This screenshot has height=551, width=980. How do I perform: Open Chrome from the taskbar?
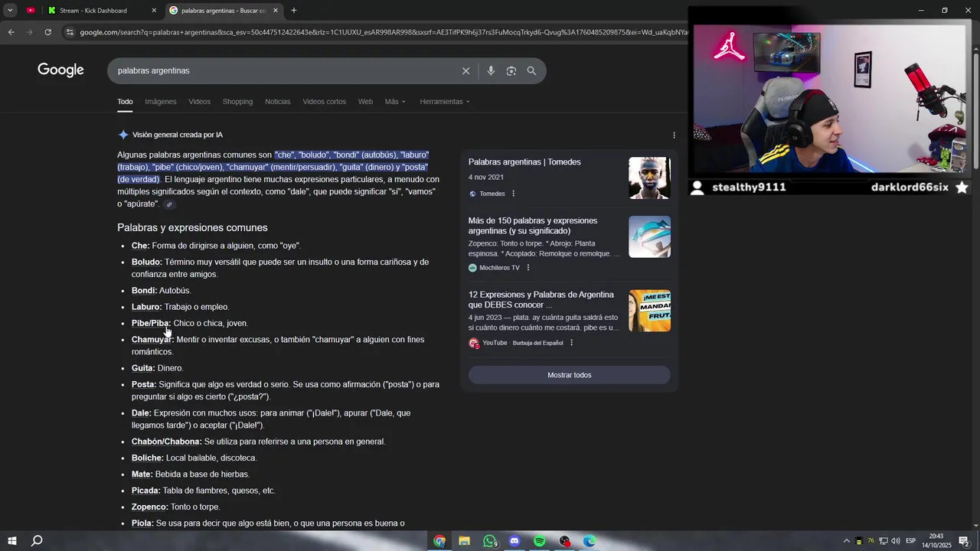[x=439, y=541]
